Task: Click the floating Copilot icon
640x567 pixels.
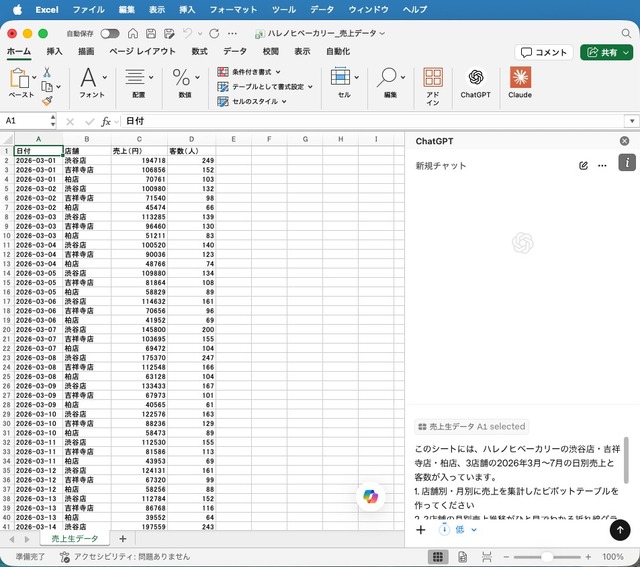Action: [x=370, y=496]
